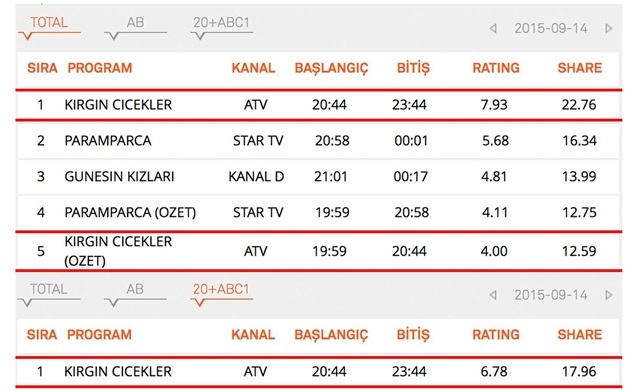The width and height of the screenshot is (640, 390).
Task: Click previous date arrow in bottom table
Action: coord(493,295)
